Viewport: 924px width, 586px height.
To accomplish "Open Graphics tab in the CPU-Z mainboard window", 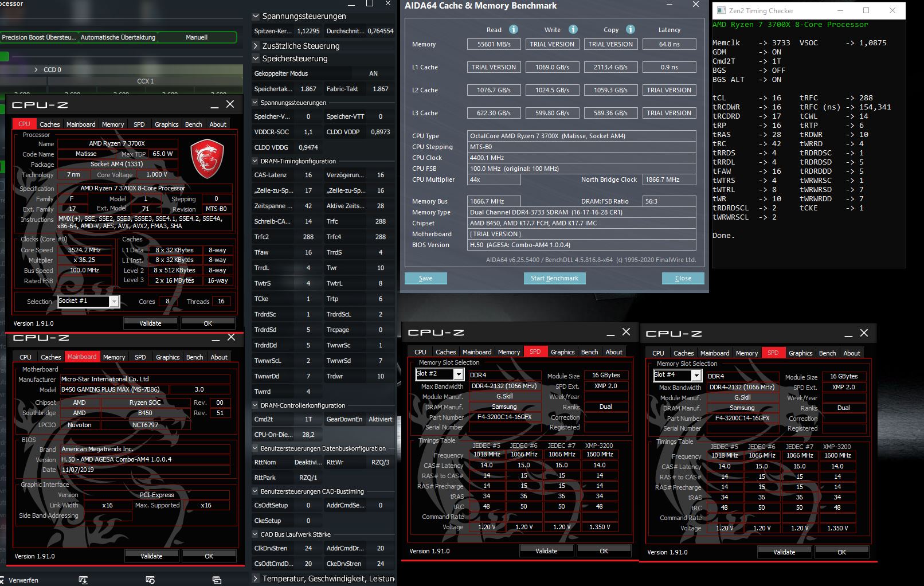I will pos(168,357).
